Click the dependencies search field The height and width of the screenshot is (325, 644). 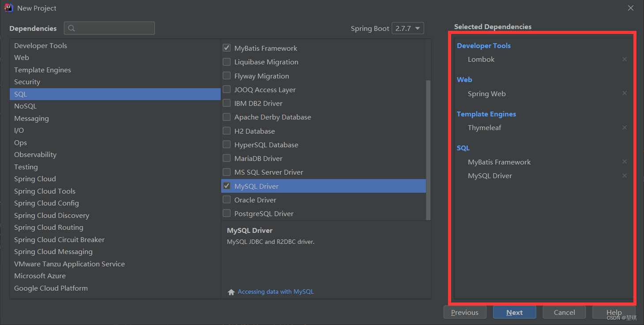[109, 28]
